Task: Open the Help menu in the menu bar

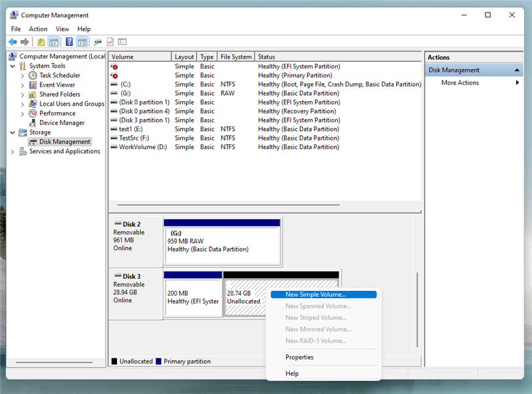Action: pos(84,29)
